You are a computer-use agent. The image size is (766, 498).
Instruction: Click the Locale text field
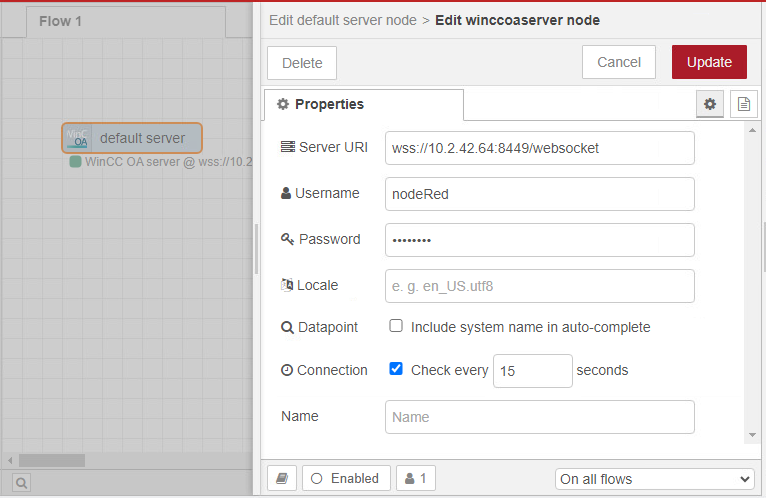539,285
